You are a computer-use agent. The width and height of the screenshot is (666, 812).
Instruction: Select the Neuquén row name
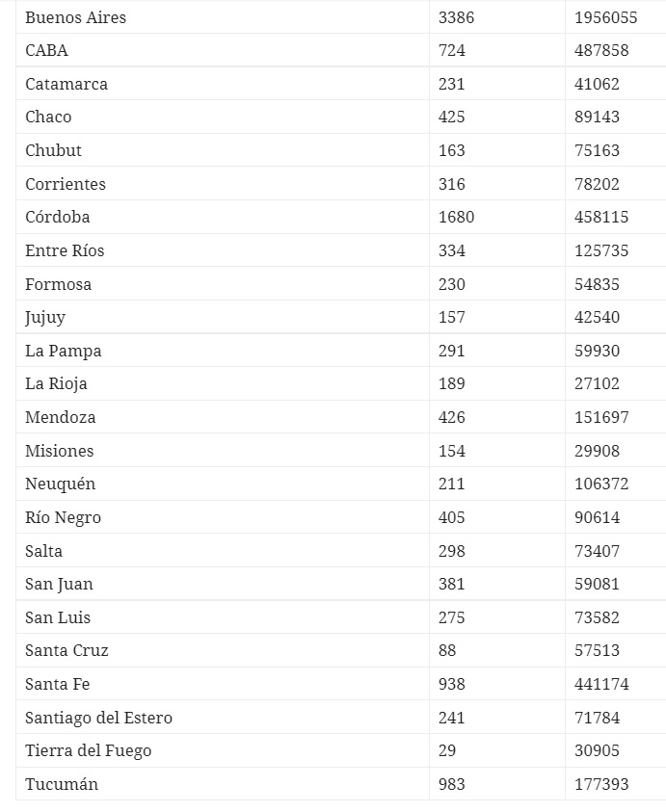click(60, 485)
